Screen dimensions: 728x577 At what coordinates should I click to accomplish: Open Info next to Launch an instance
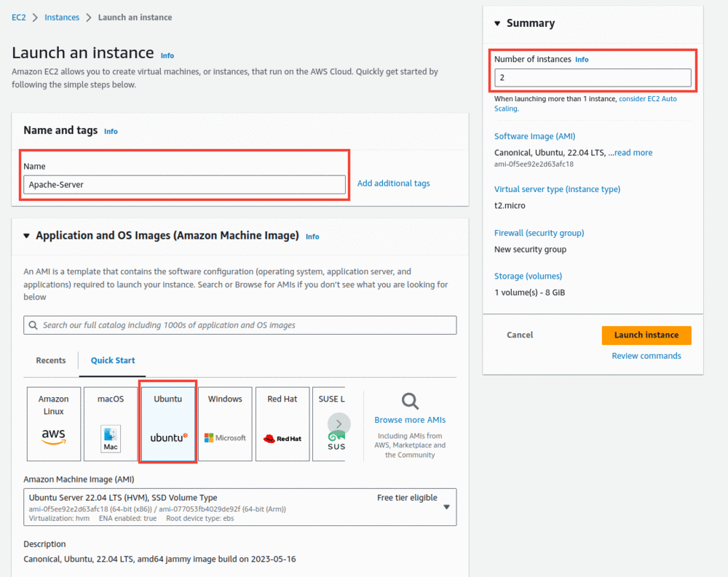pos(167,56)
